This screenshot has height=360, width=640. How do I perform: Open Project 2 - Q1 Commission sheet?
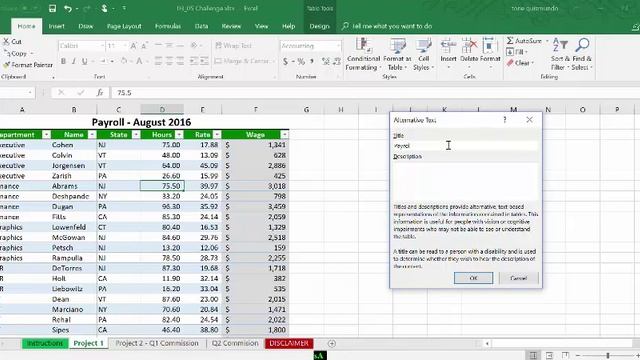(x=157, y=343)
